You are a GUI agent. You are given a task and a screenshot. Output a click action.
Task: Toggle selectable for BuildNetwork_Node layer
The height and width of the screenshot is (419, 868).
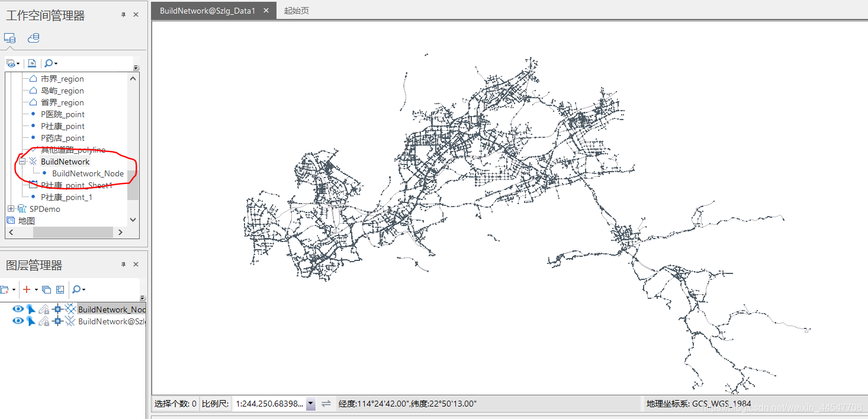31,309
